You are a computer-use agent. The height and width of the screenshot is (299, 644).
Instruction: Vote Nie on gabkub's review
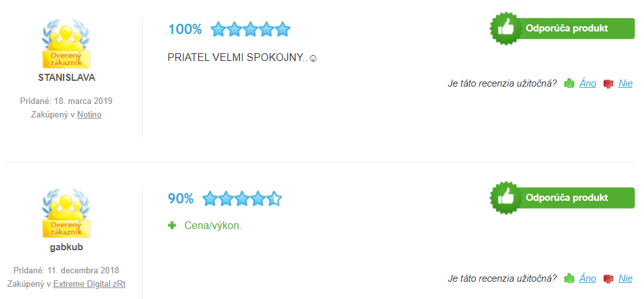625,278
